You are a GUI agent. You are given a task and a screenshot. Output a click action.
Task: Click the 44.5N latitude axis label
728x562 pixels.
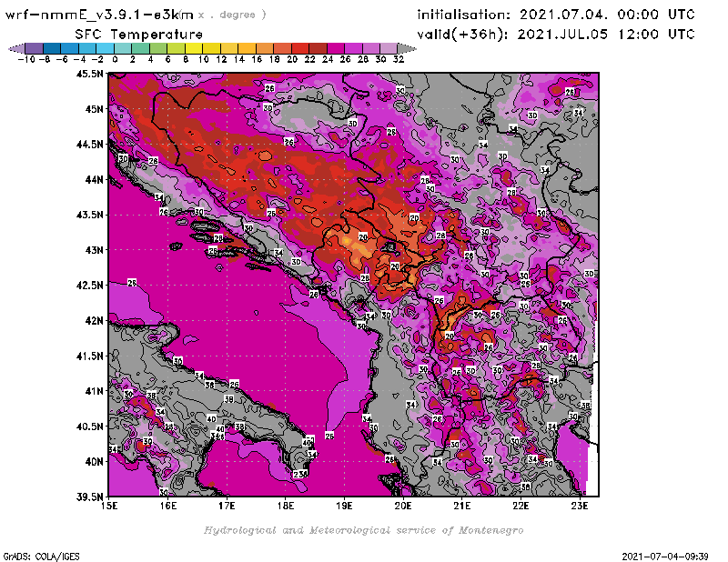89,145
